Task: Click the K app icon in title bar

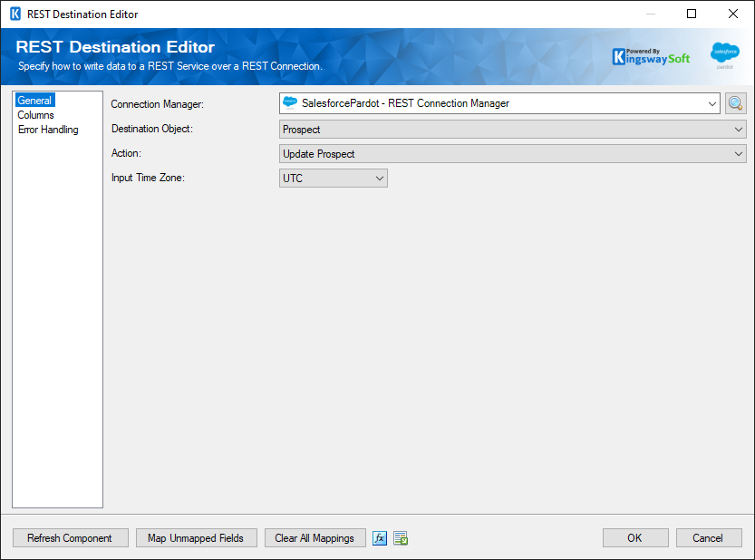Action: point(15,14)
